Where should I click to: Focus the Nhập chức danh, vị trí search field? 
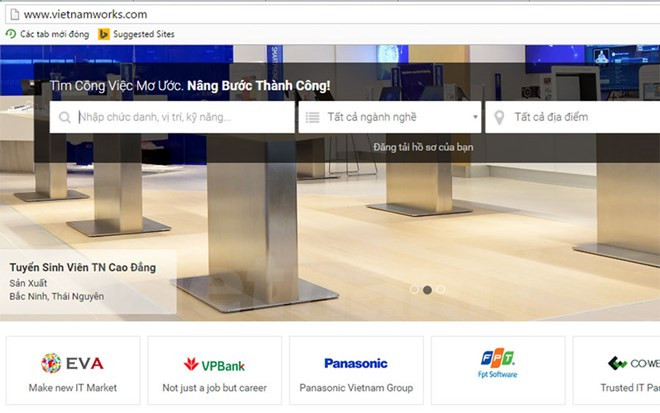(x=180, y=118)
